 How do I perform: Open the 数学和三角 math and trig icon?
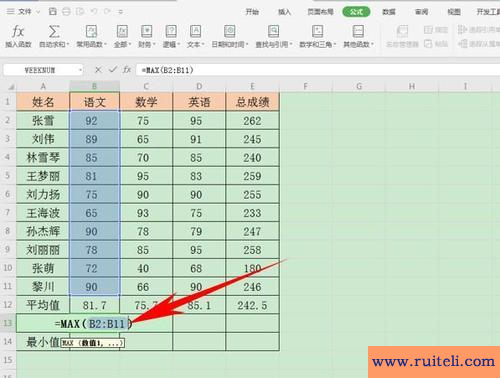tap(317, 32)
